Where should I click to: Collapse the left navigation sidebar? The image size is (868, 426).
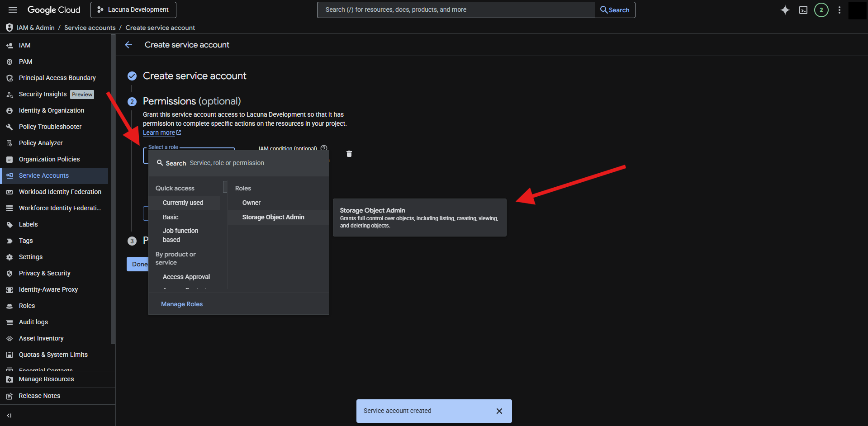(9, 416)
